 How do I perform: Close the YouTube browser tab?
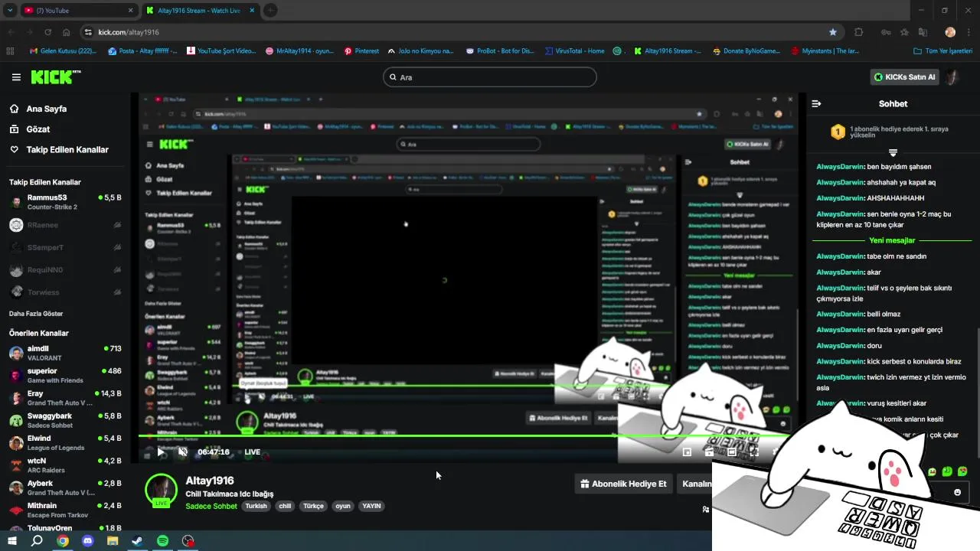click(x=130, y=11)
